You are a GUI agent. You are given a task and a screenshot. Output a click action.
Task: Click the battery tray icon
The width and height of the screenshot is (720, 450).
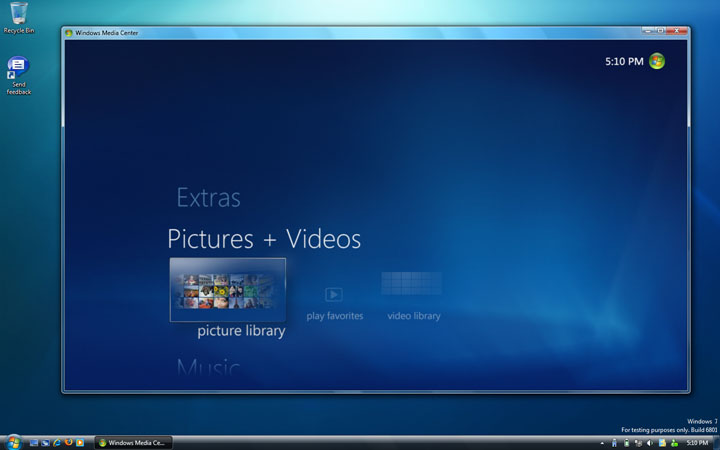(626, 443)
